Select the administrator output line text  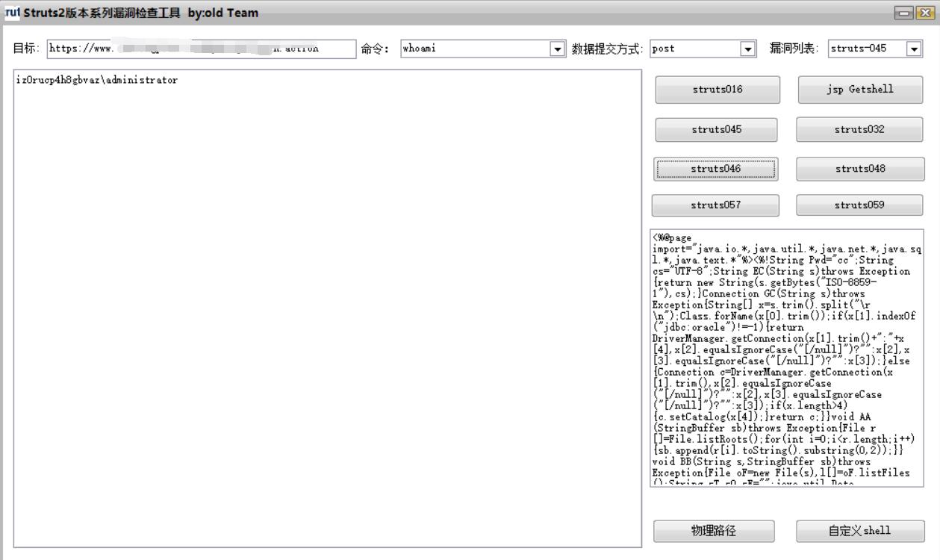click(97, 80)
